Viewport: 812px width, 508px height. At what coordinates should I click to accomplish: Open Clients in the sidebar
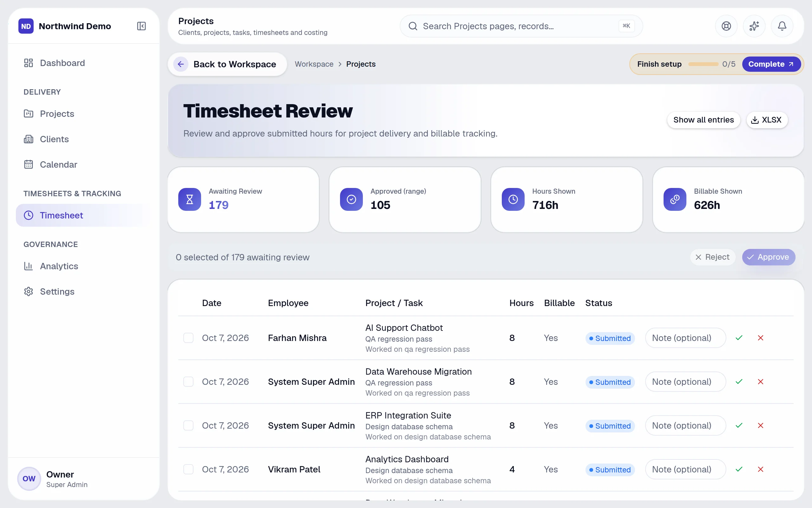tap(83, 139)
